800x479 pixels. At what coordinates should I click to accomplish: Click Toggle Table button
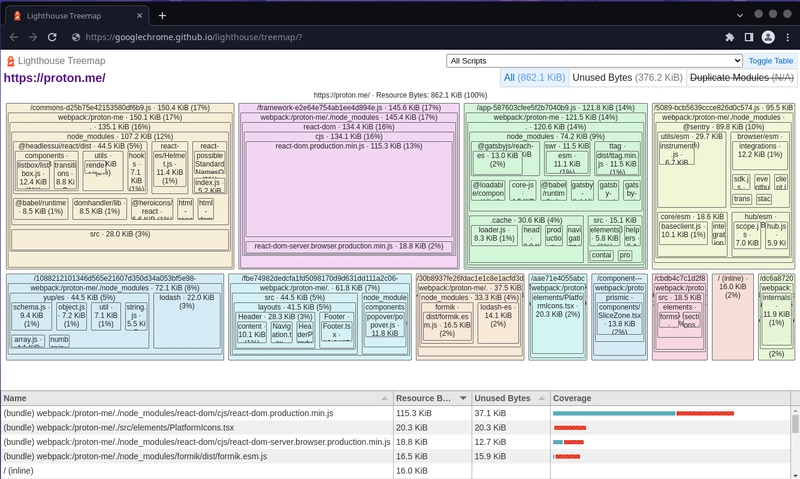click(x=770, y=61)
